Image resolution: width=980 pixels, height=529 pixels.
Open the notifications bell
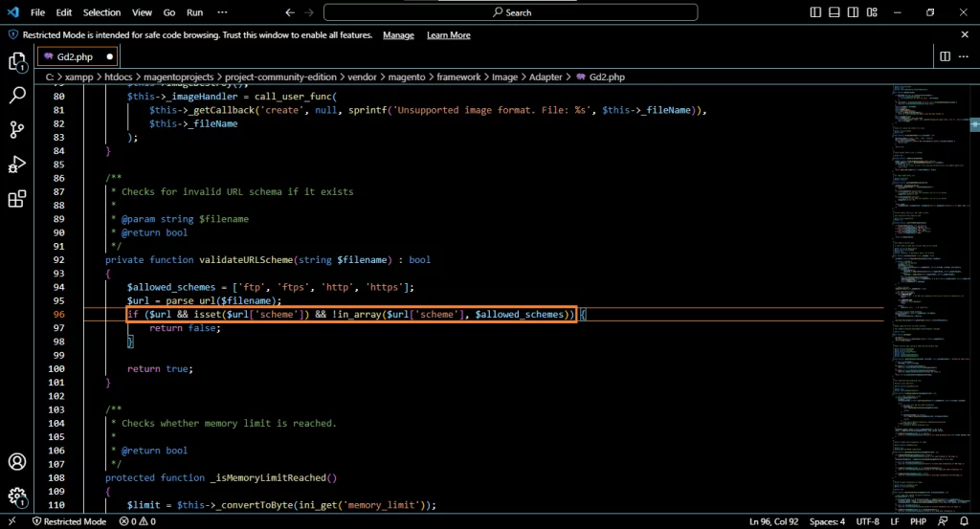click(x=964, y=521)
